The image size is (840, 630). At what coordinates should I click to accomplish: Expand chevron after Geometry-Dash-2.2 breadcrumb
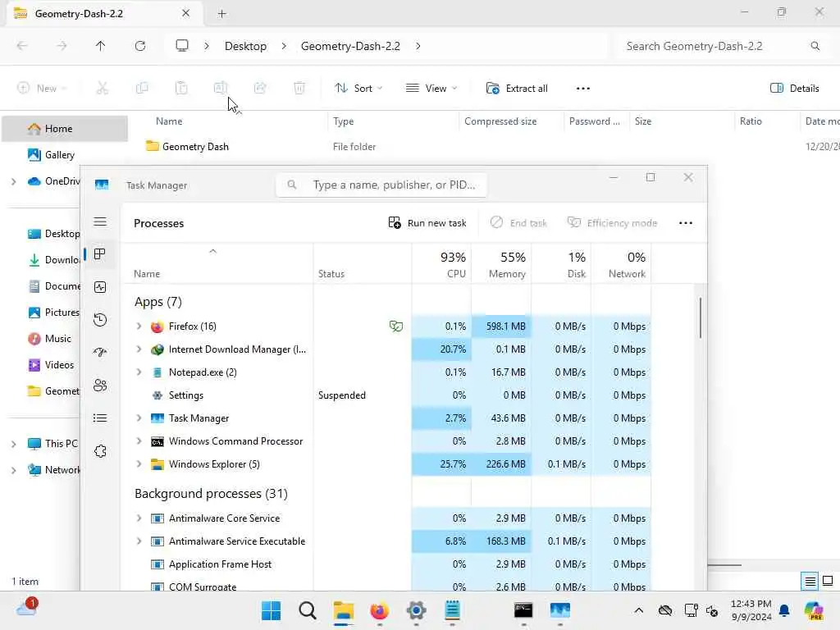(x=418, y=46)
